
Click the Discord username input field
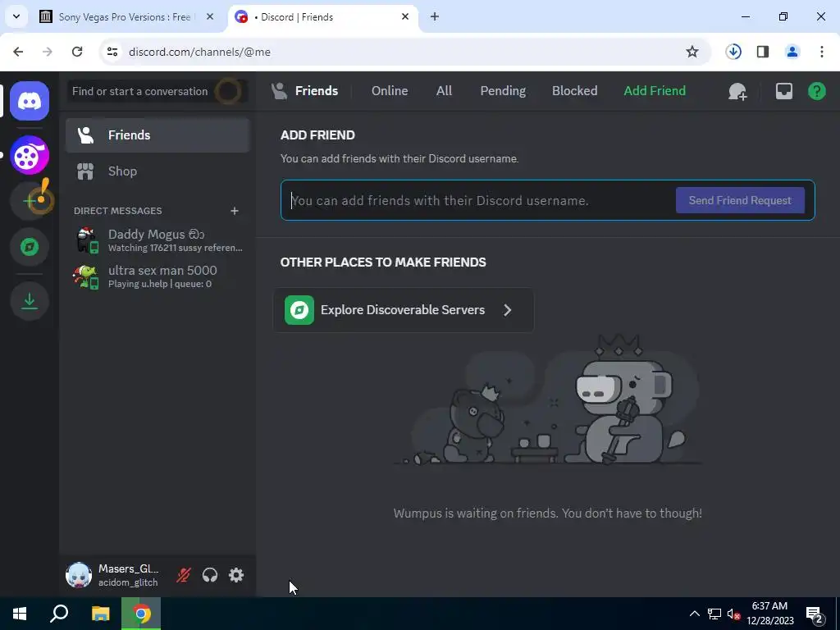(479, 200)
